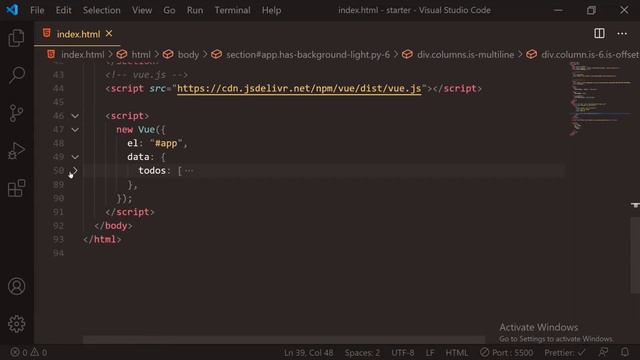The width and height of the screenshot is (640, 360).
Task: Click line number 94
Action: point(58,253)
